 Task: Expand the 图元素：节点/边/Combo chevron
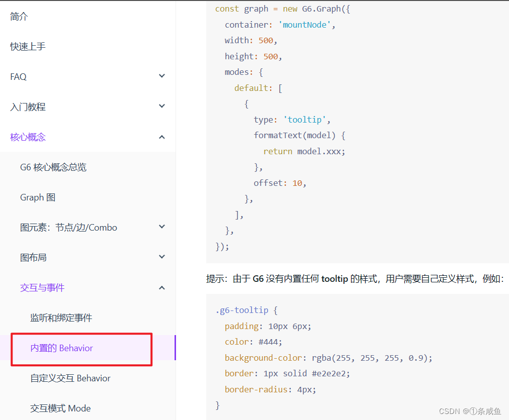pos(161,227)
